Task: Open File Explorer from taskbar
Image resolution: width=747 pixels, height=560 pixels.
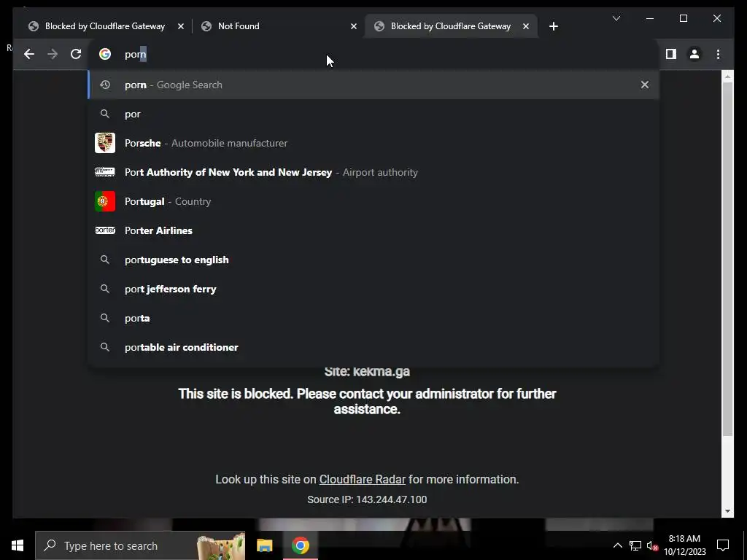Action: (264, 545)
